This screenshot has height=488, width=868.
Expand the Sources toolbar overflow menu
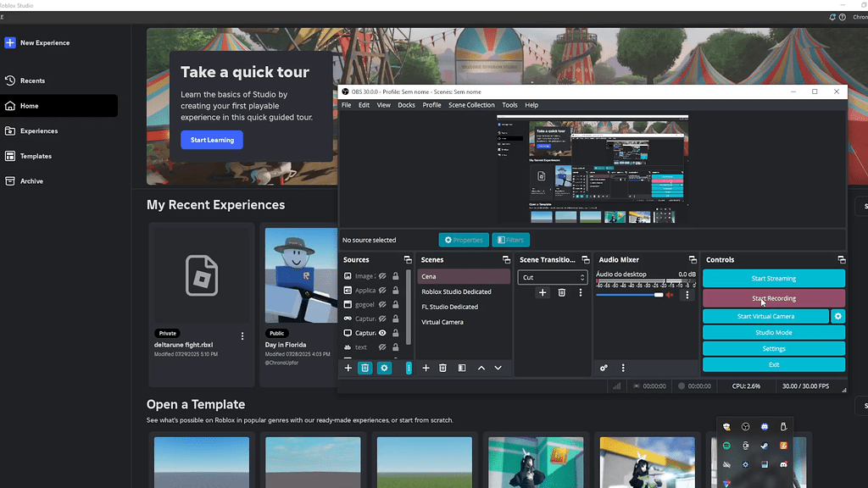[x=409, y=368]
